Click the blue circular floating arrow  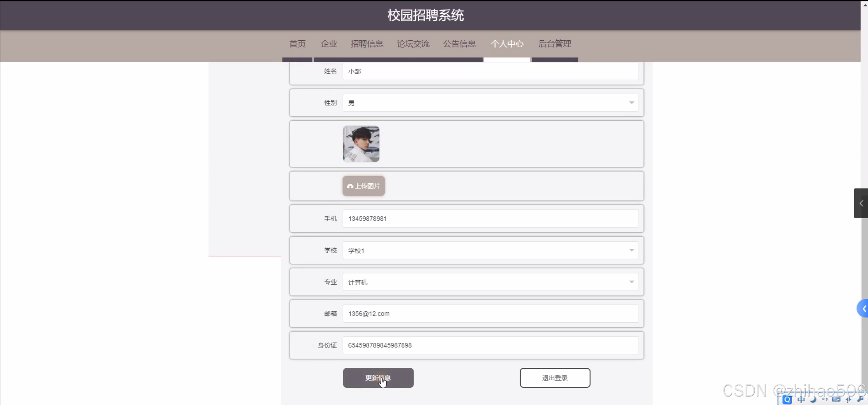coord(863,308)
